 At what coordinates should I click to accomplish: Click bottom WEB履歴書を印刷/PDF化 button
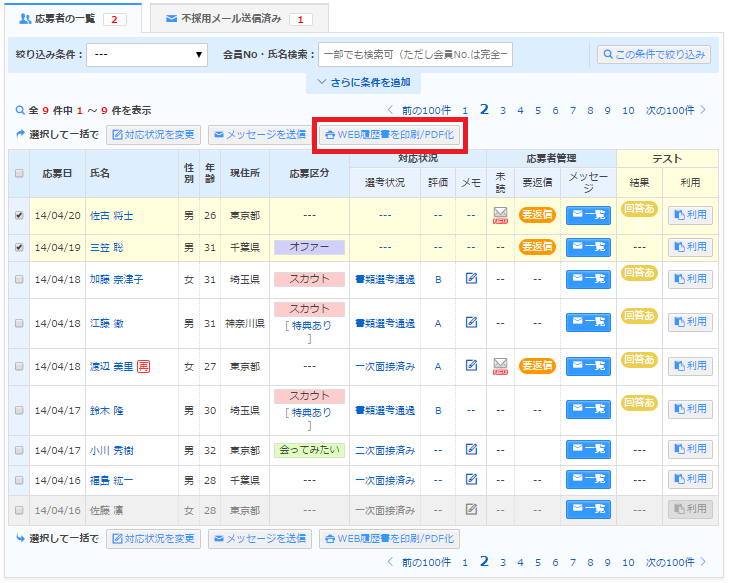click(390, 539)
